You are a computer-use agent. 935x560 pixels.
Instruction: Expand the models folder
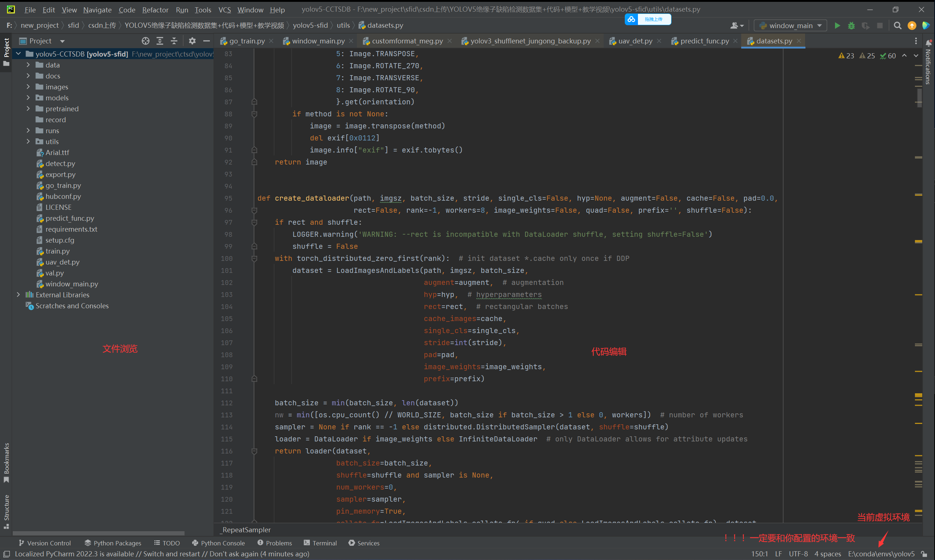(x=28, y=98)
